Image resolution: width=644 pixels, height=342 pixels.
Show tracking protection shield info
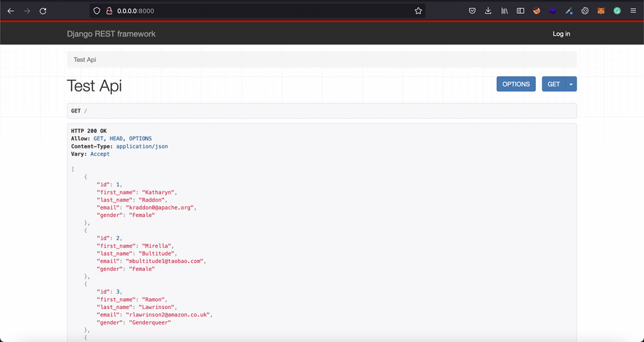pyautogui.click(x=97, y=11)
